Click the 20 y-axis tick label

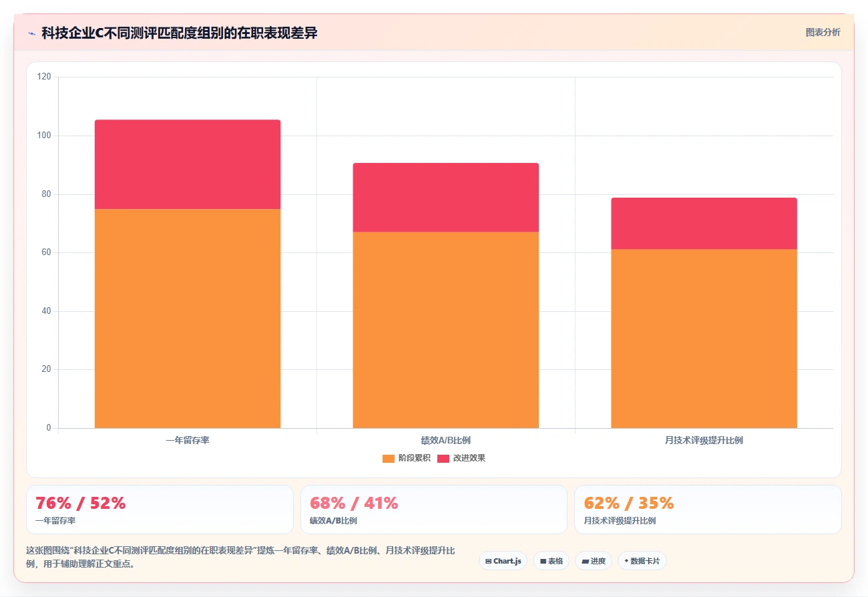46,369
